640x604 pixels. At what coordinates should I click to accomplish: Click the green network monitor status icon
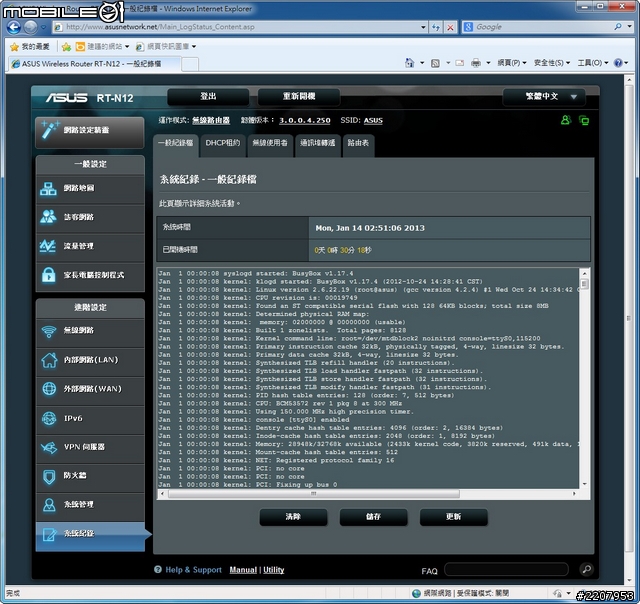click(x=584, y=120)
